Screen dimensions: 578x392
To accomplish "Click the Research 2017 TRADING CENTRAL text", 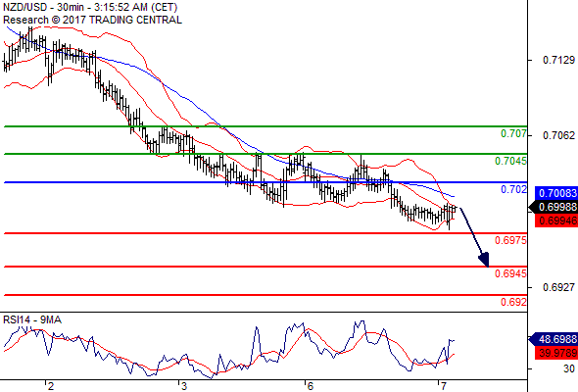I will (92, 20).
